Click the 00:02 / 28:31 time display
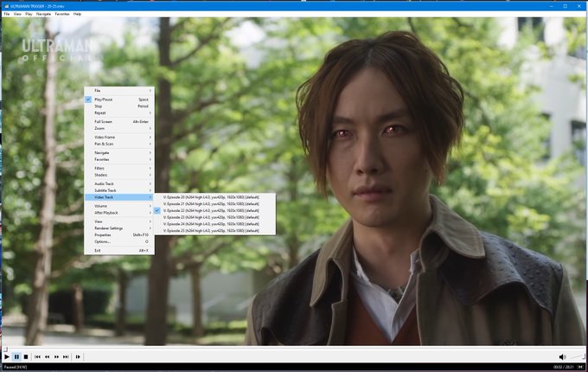588x372 pixels. pos(564,367)
